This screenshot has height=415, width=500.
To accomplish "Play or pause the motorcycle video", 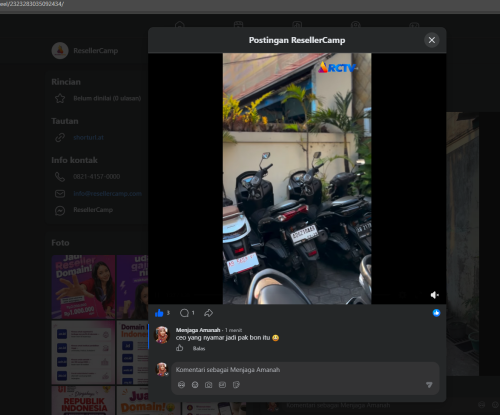I will coord(297,178).
